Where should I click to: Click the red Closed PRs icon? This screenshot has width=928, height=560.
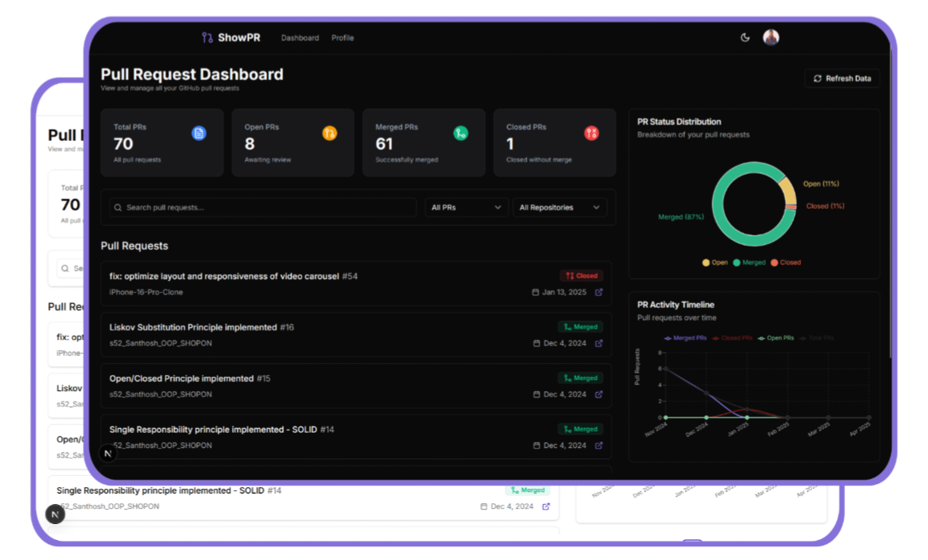point(591,133)
